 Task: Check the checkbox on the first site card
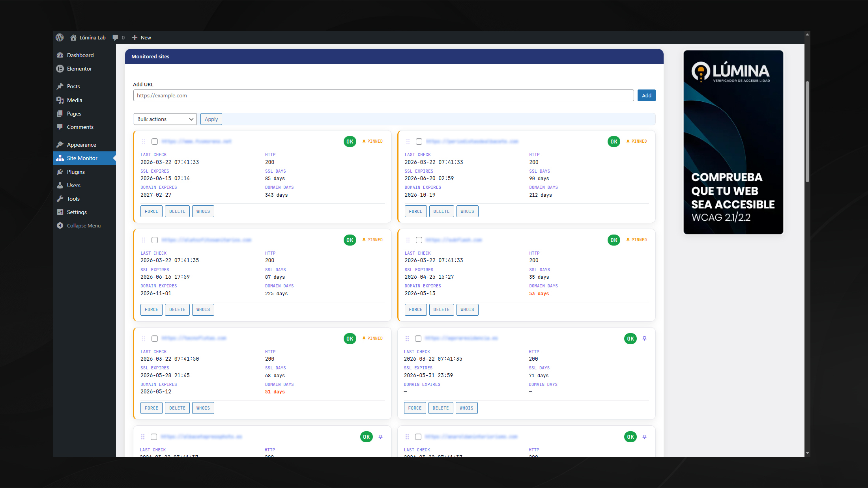point(155,142)
